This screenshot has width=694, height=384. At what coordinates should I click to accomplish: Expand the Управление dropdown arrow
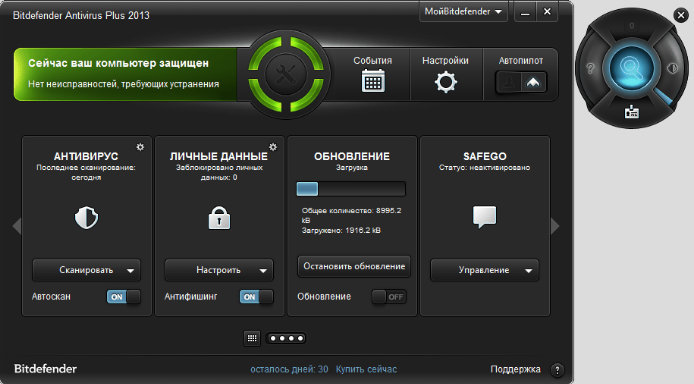528,270
